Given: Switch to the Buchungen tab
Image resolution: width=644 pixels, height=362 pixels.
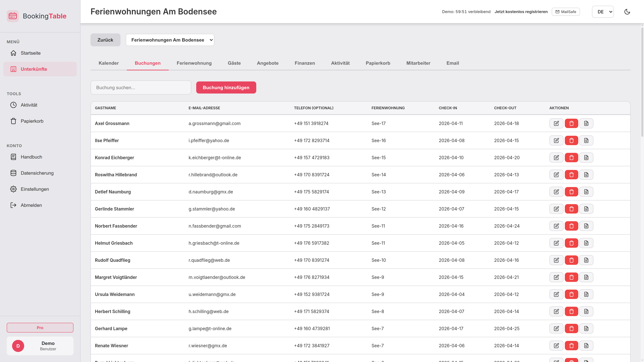Looking at the screenshot, I should pyautogui.click(x=148, y=63).
